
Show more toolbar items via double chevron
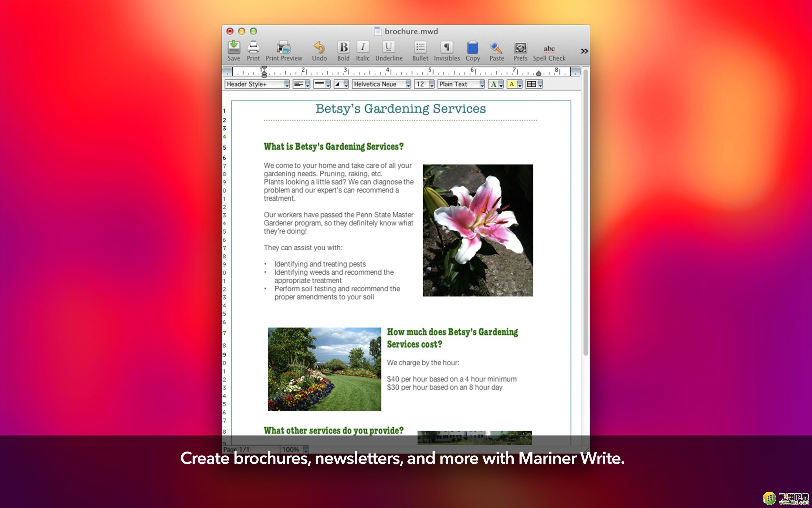(584, 51)
